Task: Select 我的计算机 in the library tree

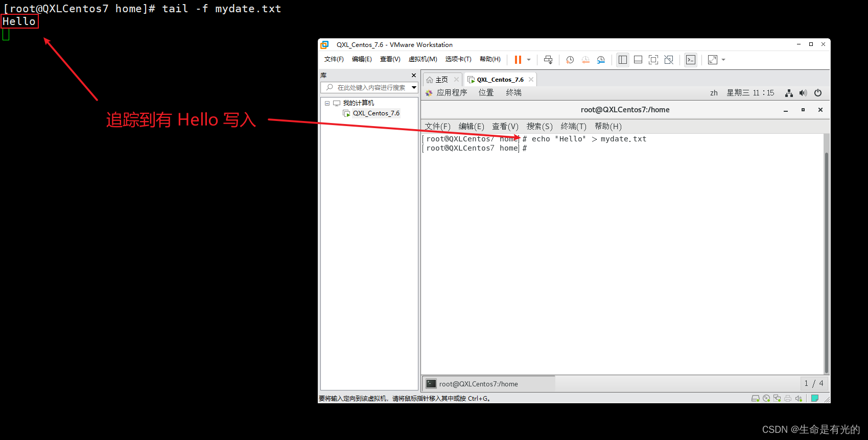Action: tap(358, 103)
